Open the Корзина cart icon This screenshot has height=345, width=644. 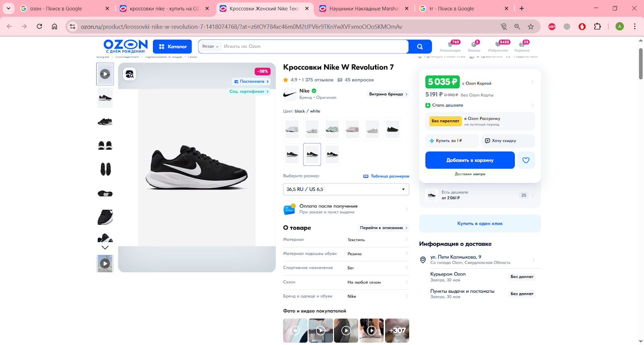pyautogui.click(x=522, y=46)
